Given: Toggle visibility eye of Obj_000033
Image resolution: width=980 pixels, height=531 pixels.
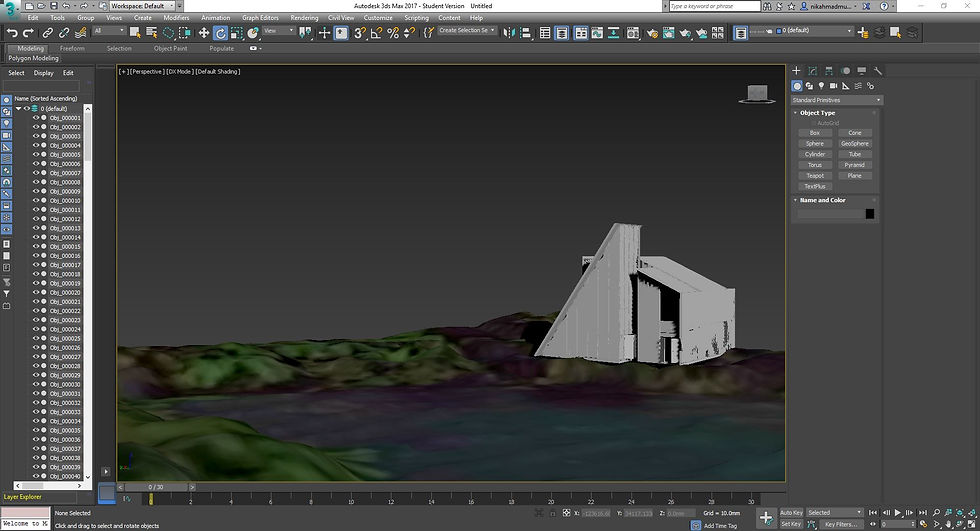Looking at the screenshot, I should (36, 412).
